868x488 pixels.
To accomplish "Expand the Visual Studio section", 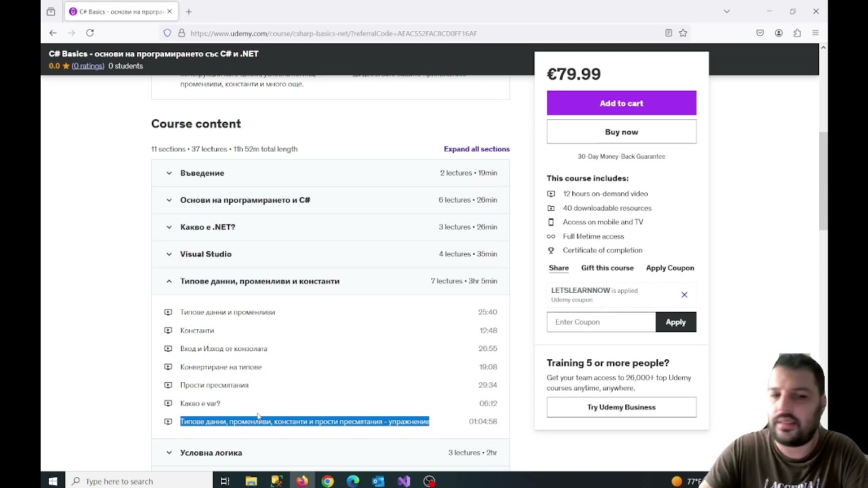I will coord(330,254).
